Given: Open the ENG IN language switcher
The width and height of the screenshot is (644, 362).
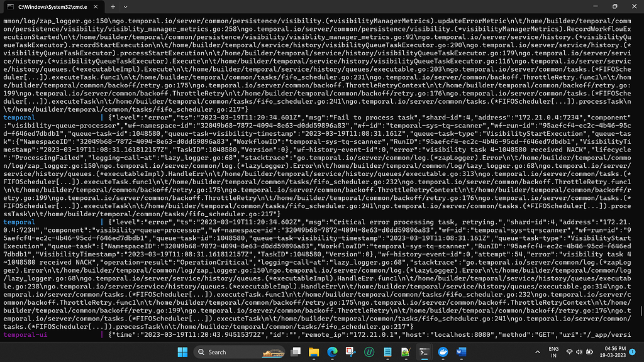Looking at the screenshot, I should coord(553,352).
